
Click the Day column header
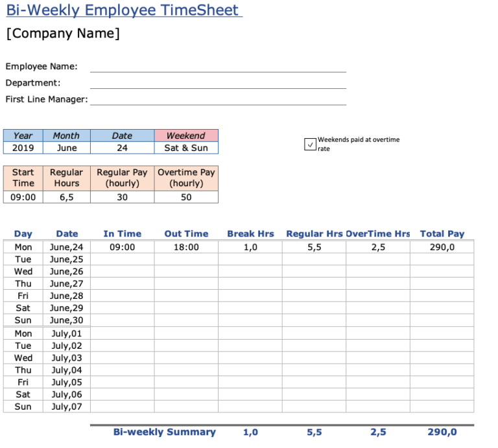pos(23,233)
